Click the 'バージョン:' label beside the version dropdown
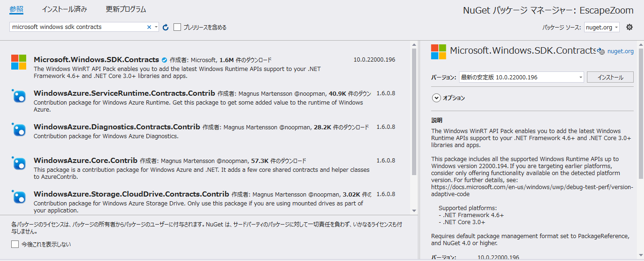 tap(443, 78)
